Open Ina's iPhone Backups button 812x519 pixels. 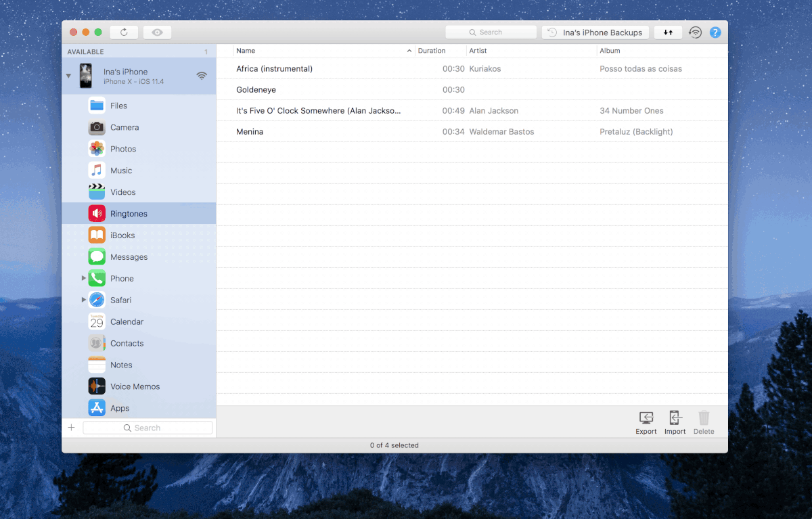point(595,32)
